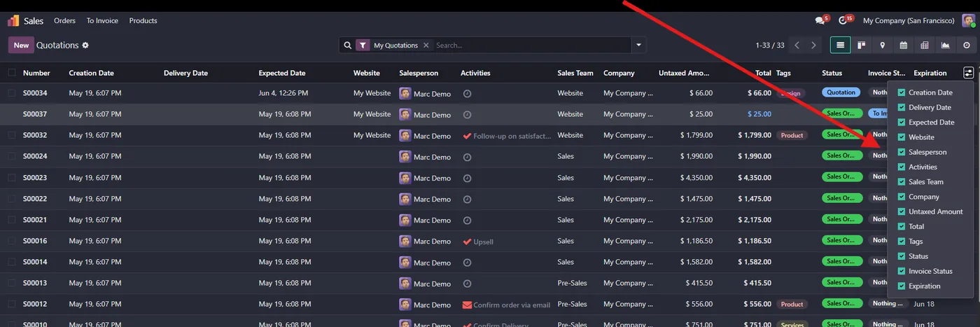980x327 pixels.
Task: Switch to kanban view
Action: point(862,45)
